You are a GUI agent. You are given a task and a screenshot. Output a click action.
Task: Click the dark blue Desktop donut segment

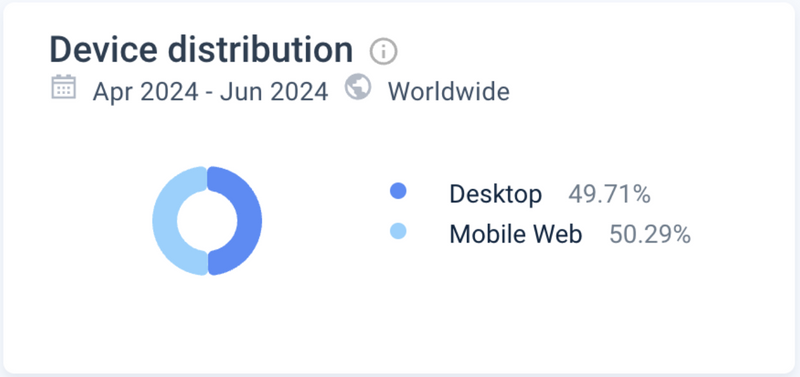tap(242, 220)
